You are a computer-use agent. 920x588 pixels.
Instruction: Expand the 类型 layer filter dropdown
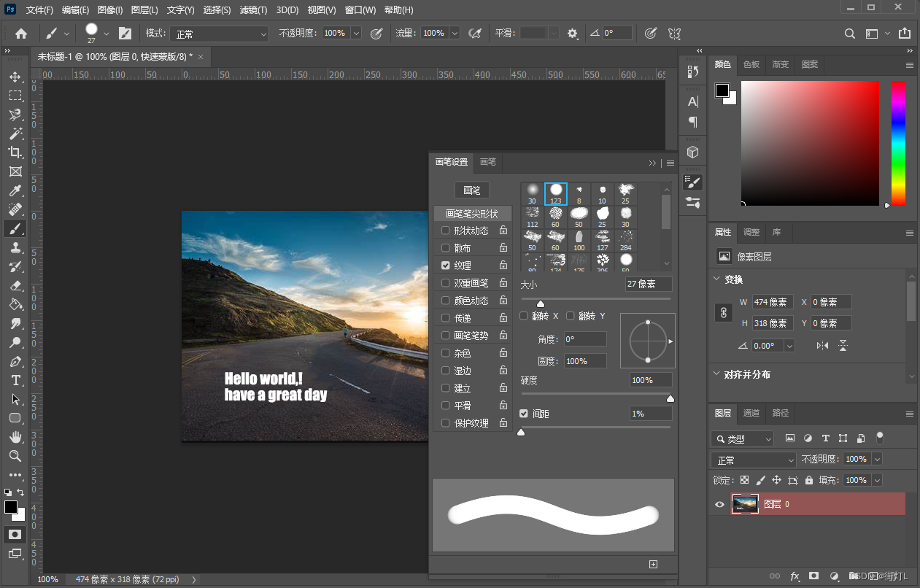tap(742, 438)
